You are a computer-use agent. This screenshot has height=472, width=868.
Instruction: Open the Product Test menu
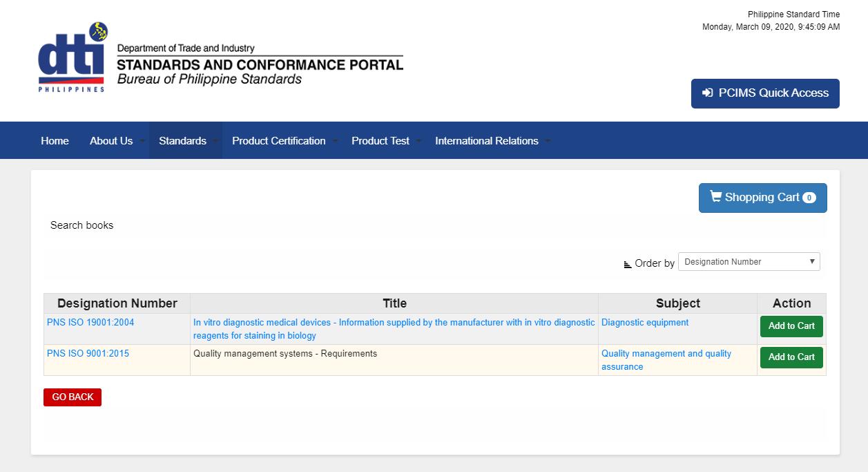click(380, 141)
